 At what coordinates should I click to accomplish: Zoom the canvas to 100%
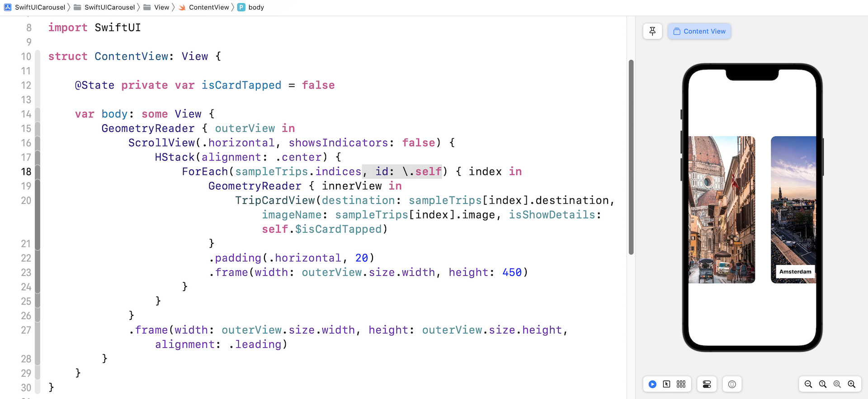click(823, 384)
